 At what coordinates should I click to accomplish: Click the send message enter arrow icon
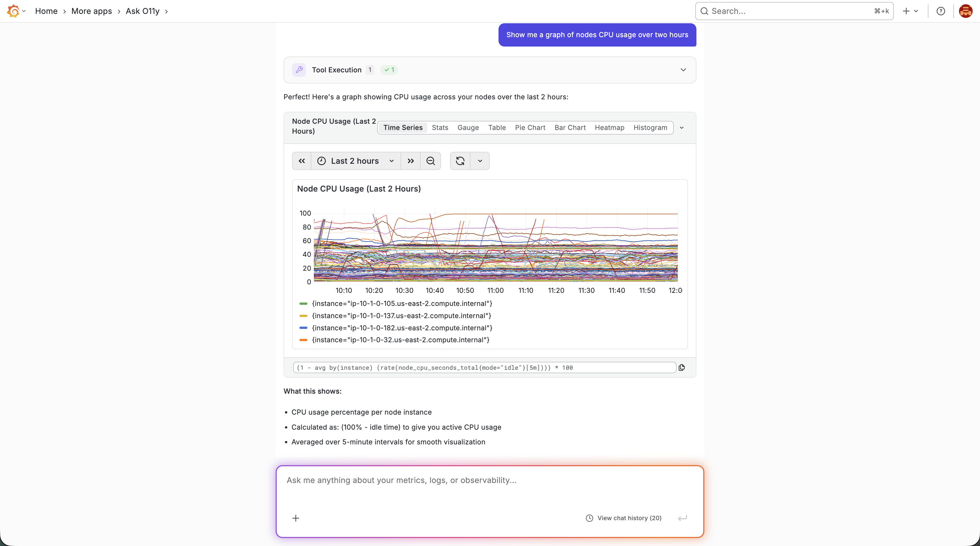coord(683,518)
